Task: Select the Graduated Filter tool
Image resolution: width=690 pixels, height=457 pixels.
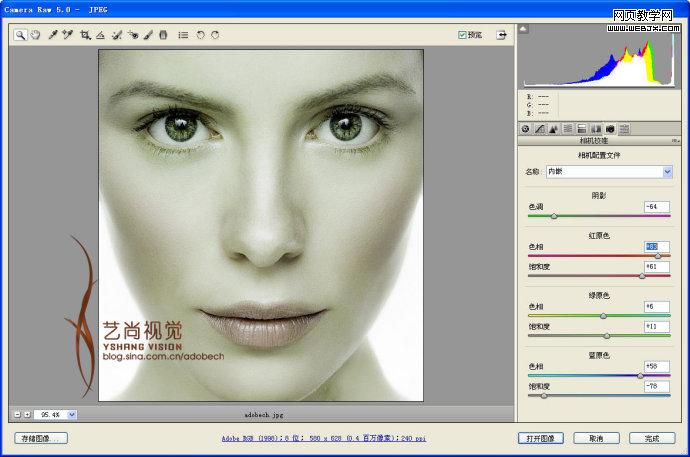Action: tap(163, 35)
